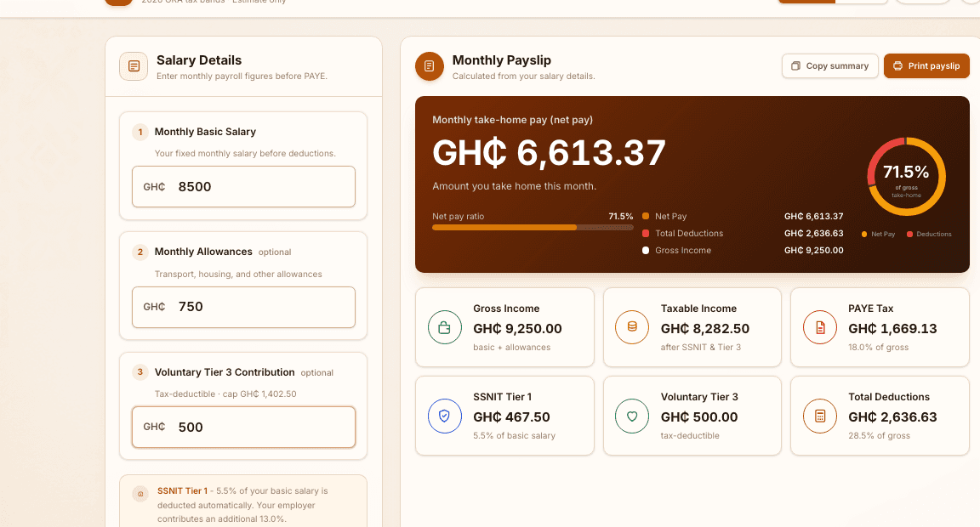Click 'after SSNIT & Tier 3' caption
The height and width of the screenshot is (527, 980).
701,347
